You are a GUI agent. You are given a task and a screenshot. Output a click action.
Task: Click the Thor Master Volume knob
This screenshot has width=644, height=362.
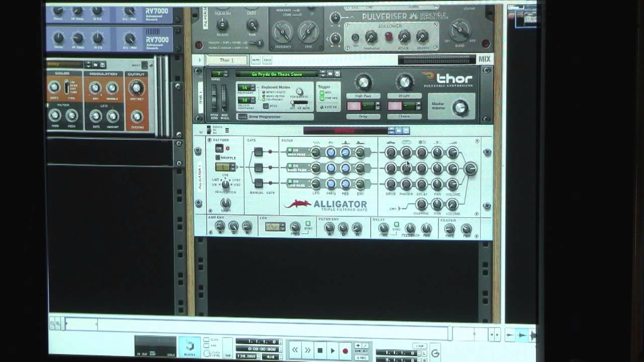pos(460,107)
